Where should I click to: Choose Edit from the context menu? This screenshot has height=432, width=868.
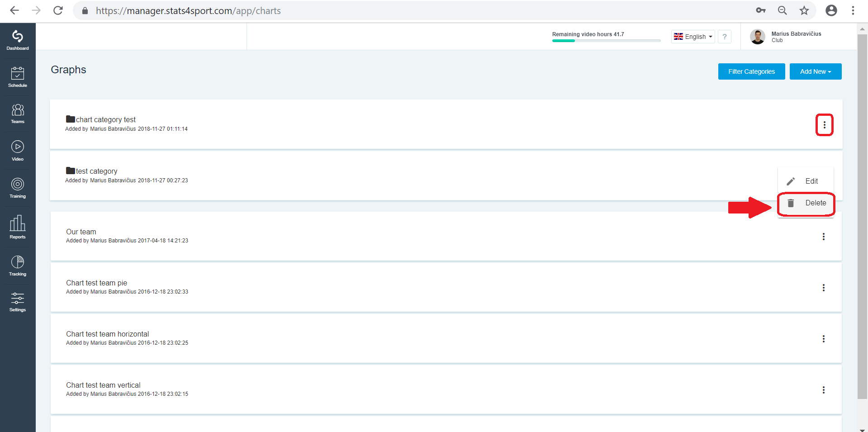(806, 181)
